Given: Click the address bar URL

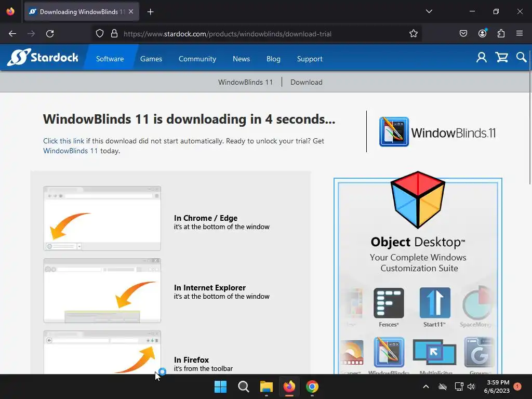Looking at the screenshot, I should (228, 34).
